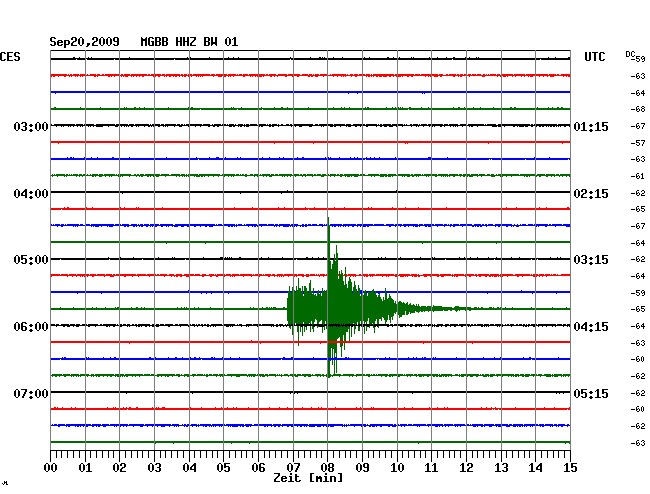Select the DC offset value -57
650x494 pixels.
[638, 143]
